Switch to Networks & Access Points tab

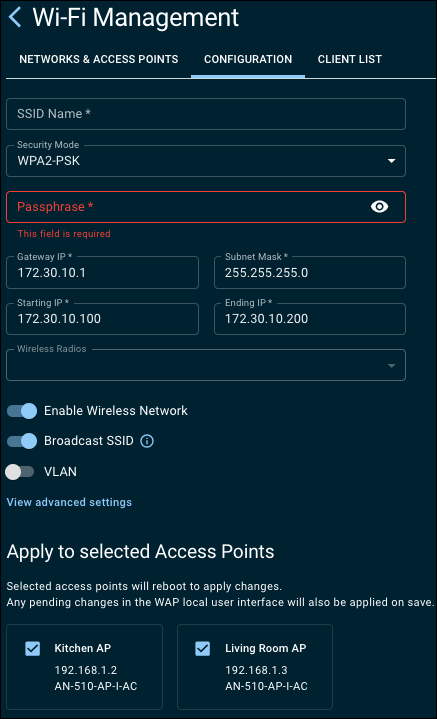click(x=99, y=59)
